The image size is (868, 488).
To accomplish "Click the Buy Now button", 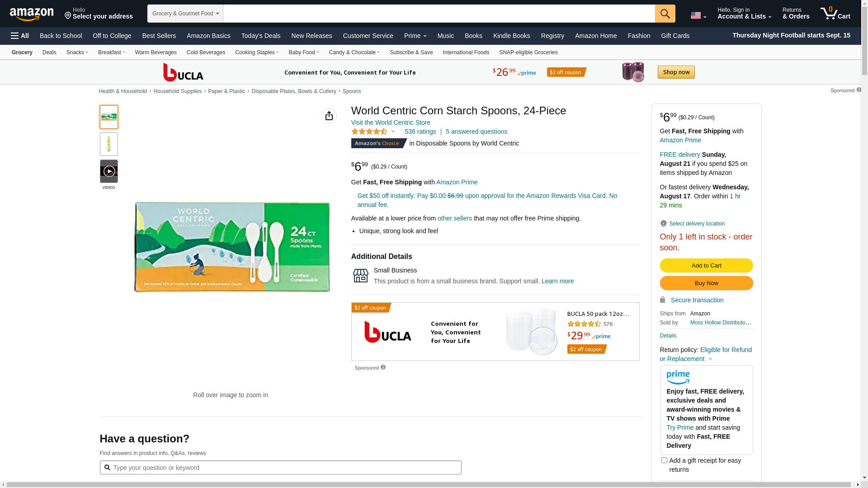I will point(706,283).
